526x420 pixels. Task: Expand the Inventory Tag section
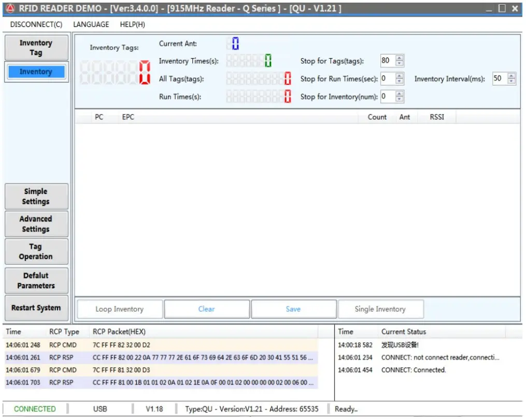click(x=36, y=48)
